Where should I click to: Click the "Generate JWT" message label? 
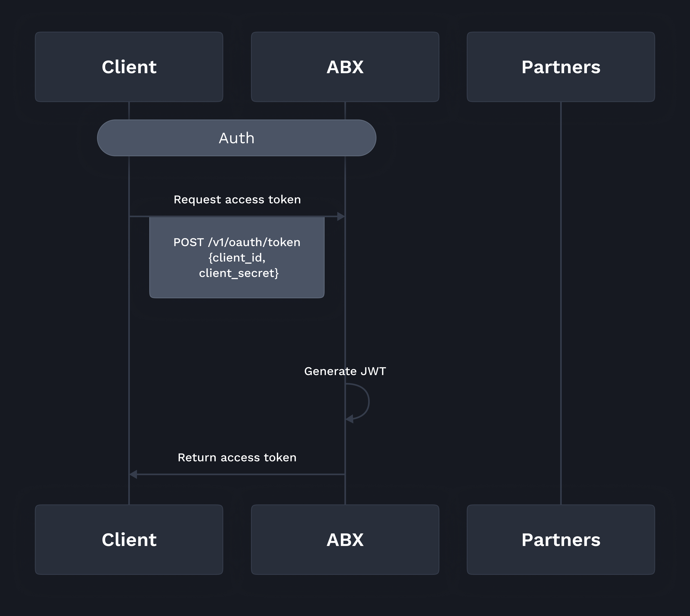tap(345, 371)
